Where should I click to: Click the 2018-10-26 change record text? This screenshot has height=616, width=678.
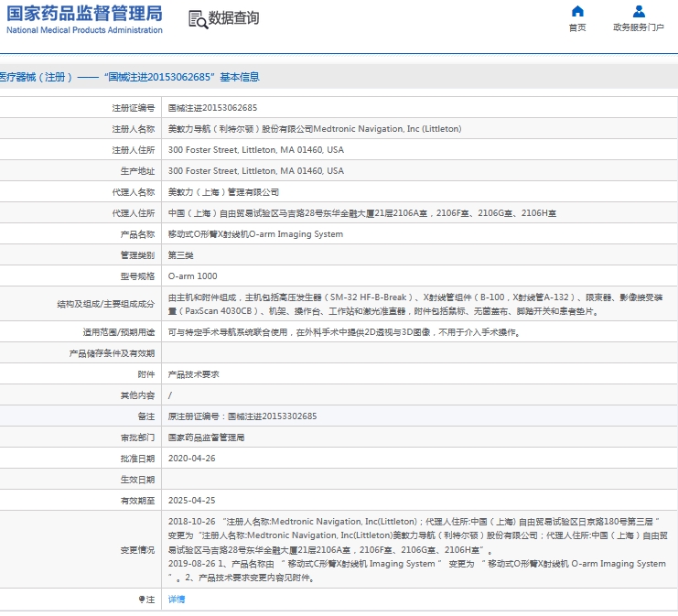(x=418, y=535)
